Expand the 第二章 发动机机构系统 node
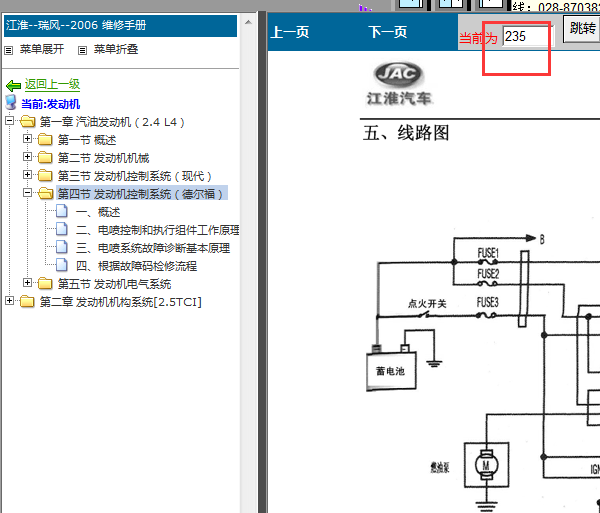Viewport: 600px width, 513px height. pyautogui.click(x=10, y=301)
